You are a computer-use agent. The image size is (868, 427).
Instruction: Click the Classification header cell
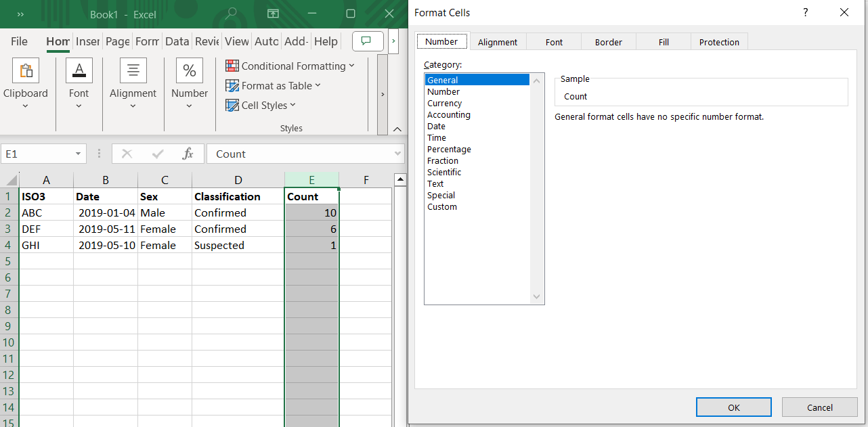[238, 196]
